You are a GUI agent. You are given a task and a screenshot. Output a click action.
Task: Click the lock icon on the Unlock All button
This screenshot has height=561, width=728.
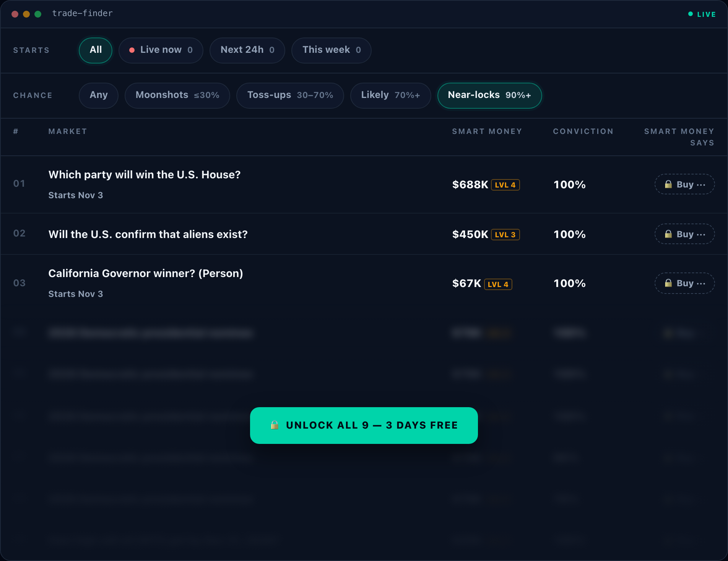coord(275,425)
